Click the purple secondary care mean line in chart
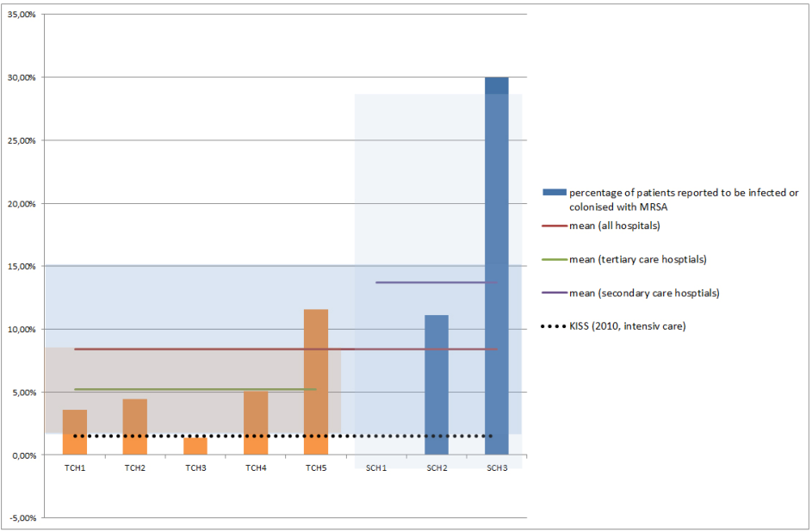The height and width of the screenshot is (532, 812). pyautogui.click(x=437, y=282)
